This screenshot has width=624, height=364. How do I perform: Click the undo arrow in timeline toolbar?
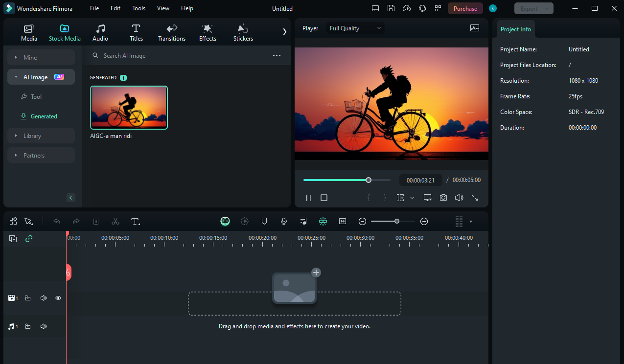(x=57, y=221)
